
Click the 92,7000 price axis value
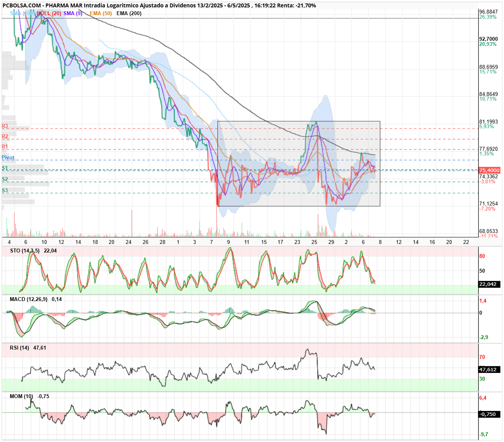[x=488, y=39]
